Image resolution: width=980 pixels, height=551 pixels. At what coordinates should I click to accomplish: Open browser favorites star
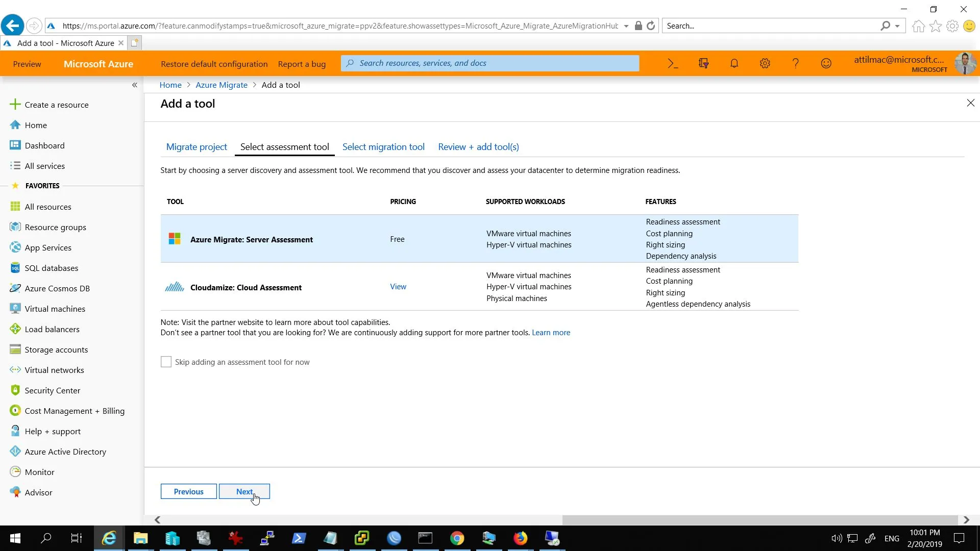(x=936, y=26)
